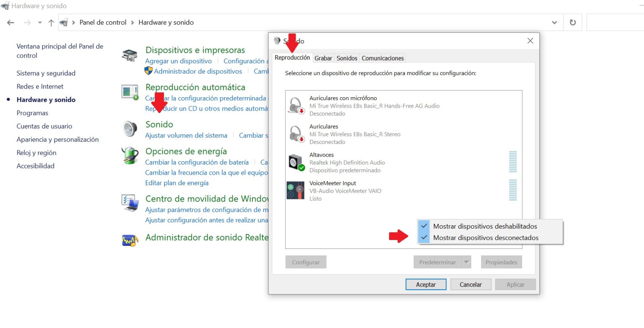This screenshot has height=328, width=644.
Task: Open Apariencia y personalización in sidebar
Action: pyautogui.click(x=57, y=139)
